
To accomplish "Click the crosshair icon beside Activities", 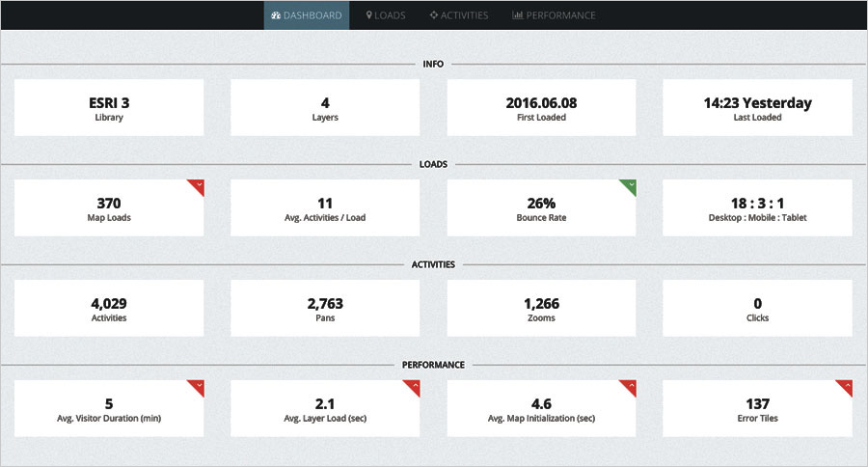I will (434, 15).
